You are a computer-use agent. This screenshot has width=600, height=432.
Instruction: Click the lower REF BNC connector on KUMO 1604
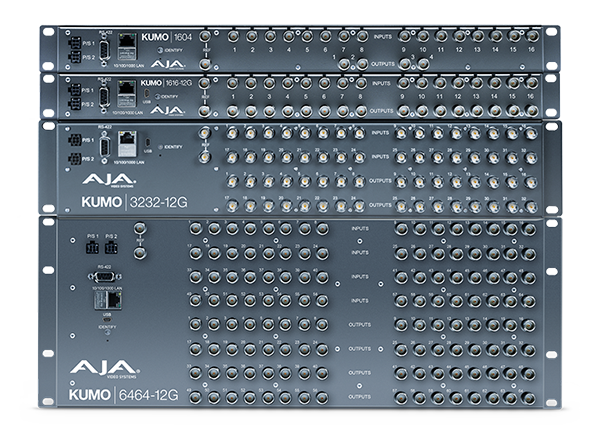(x=205, y=64)
